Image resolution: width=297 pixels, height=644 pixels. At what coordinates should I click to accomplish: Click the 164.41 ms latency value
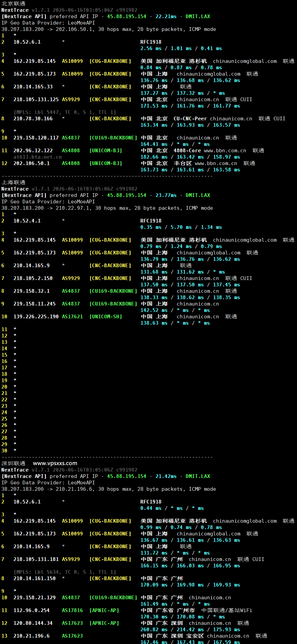pos(154,144)
